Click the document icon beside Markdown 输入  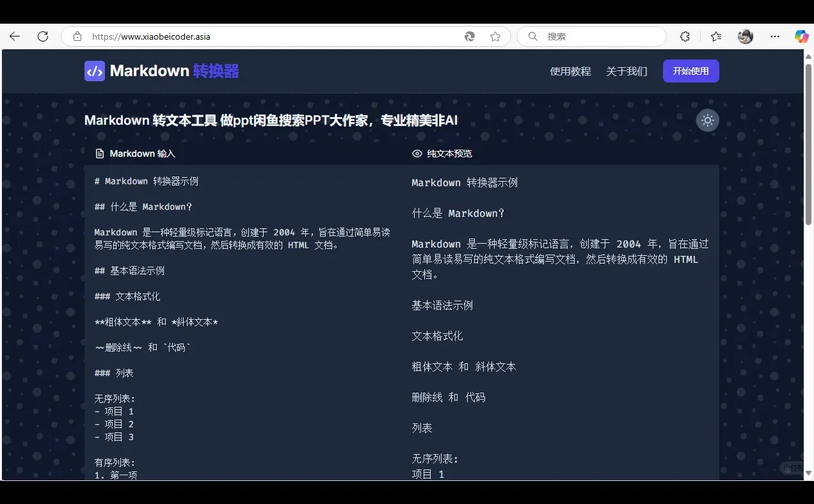100,153
